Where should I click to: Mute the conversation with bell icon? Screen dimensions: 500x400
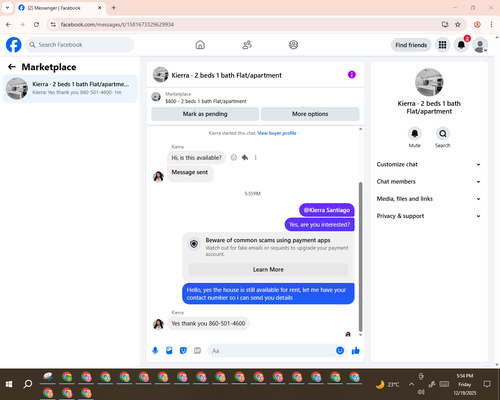tap(415, 134)
